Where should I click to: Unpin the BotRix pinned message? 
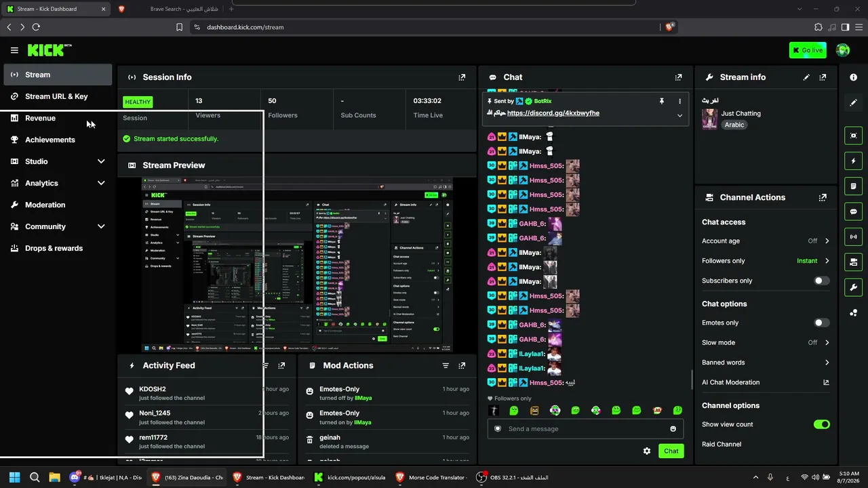(662, 101)
